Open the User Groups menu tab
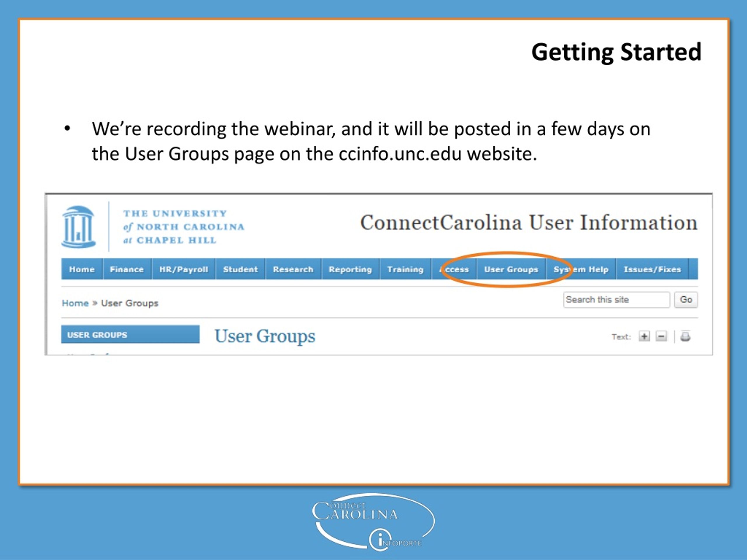This screenshot has height=560, width=747. coord(511,269)
